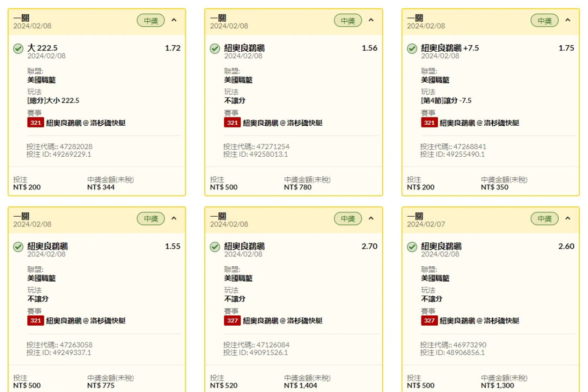
Task: Collapse the card with bet code 47263058
Action: [x=174, y=218]
